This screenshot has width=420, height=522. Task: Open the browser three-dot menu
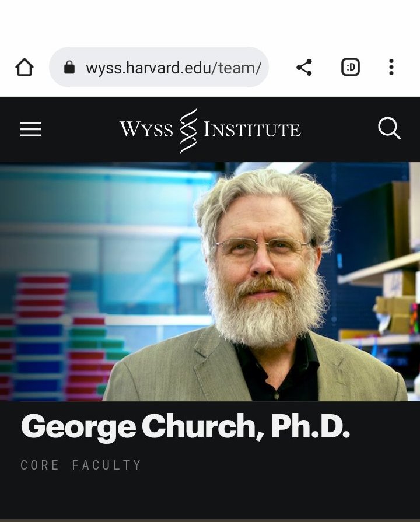click(x=391, y=67)
